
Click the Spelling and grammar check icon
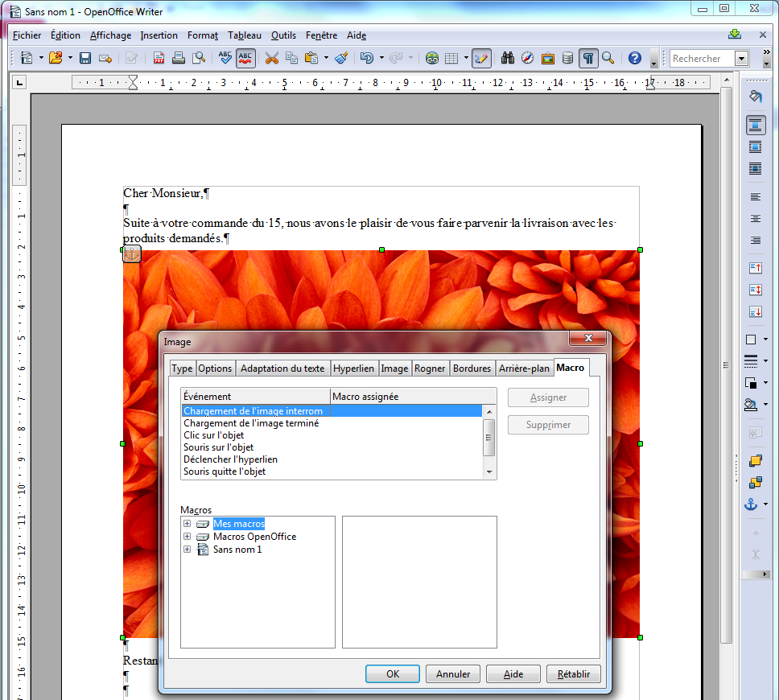[225, 58]
